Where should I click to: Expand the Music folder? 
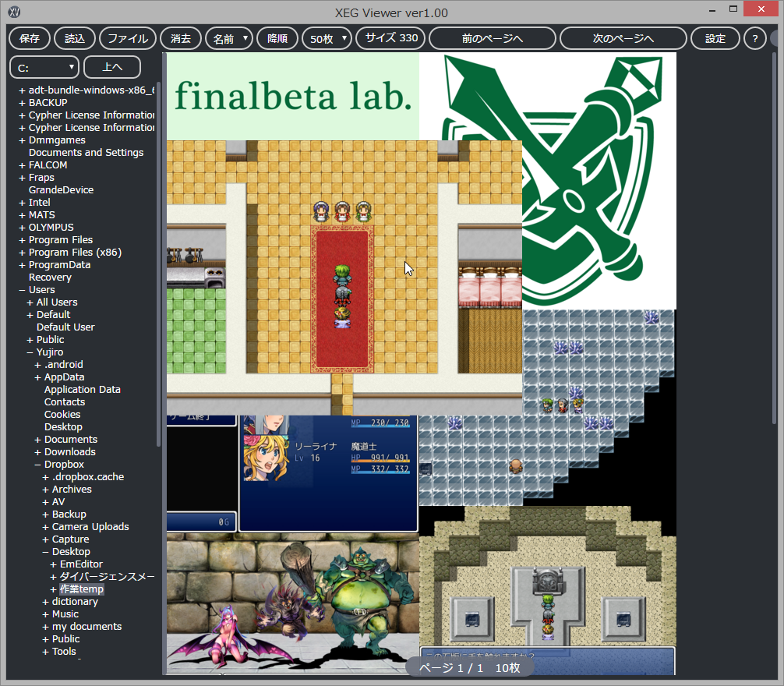coord(45,614)
